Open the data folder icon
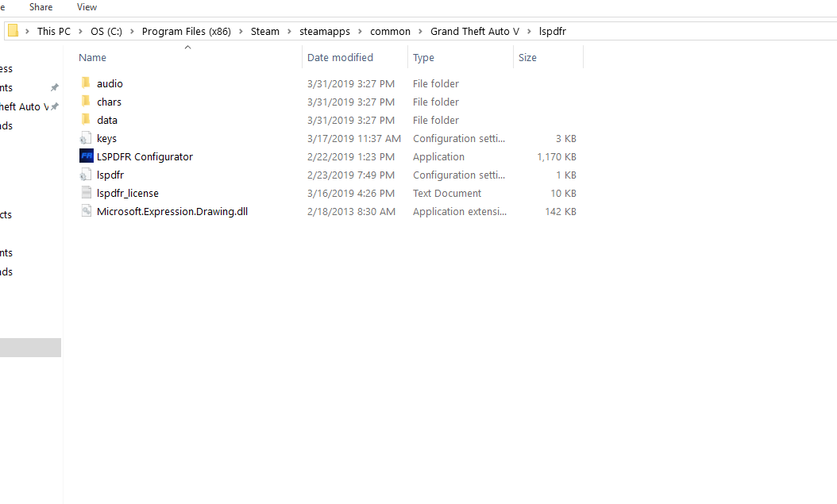 click(86, 120)
